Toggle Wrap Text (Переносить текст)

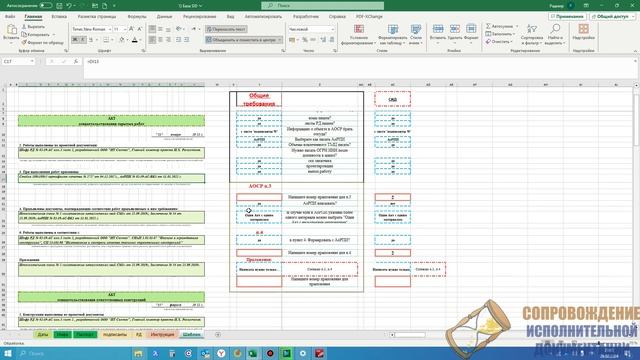226,29
